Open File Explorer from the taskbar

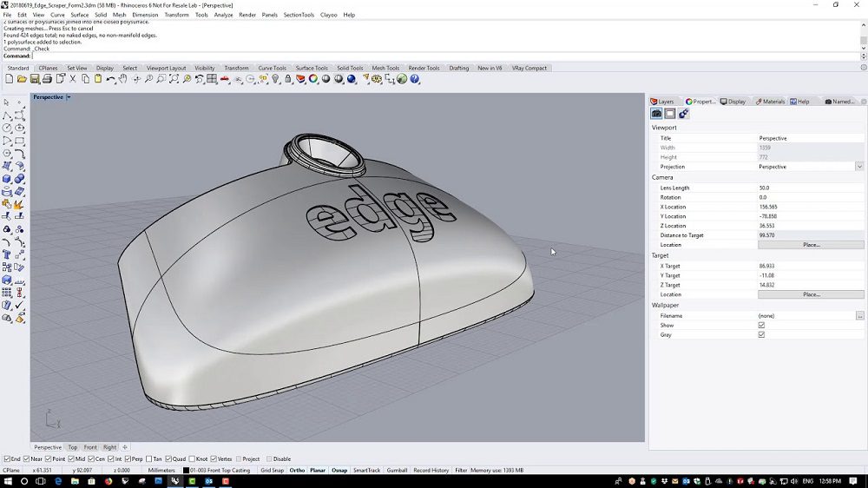coord(75,481)
